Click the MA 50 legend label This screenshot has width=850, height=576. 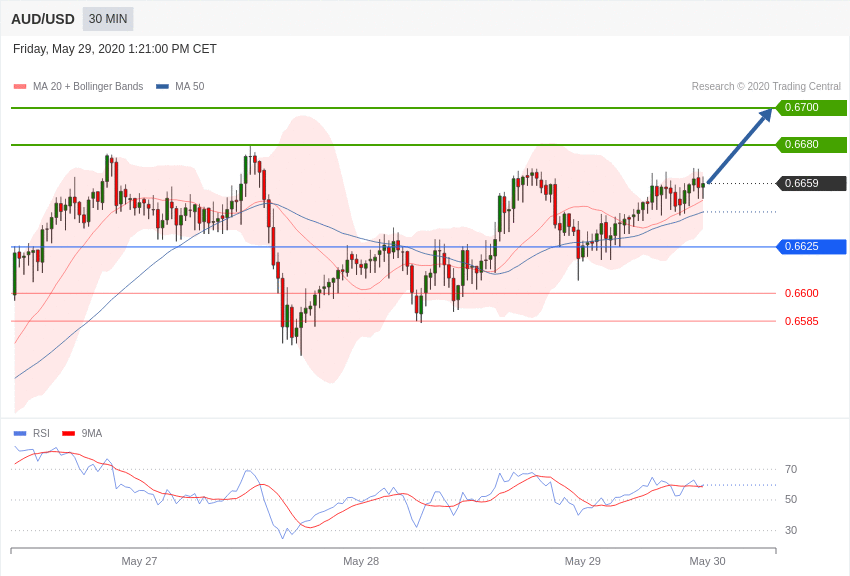point(190,86)
